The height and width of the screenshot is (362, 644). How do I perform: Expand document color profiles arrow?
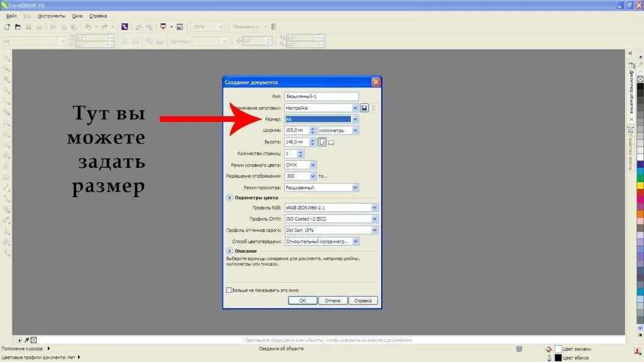click(x=79, y=358)
